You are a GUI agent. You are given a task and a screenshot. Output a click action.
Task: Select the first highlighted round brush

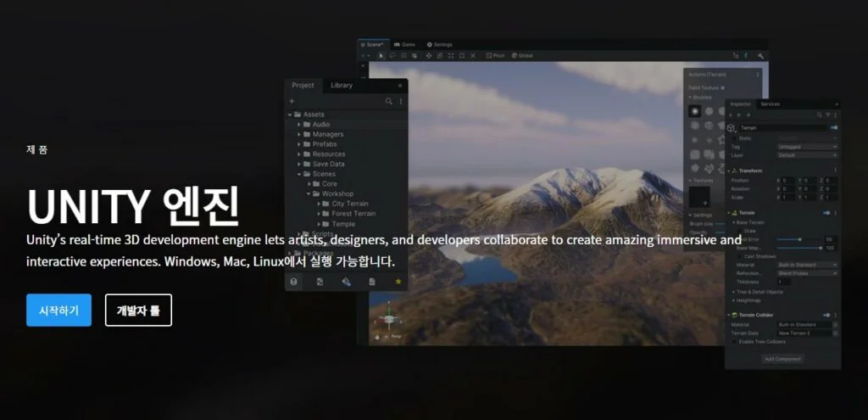click(x=694, y=111)
